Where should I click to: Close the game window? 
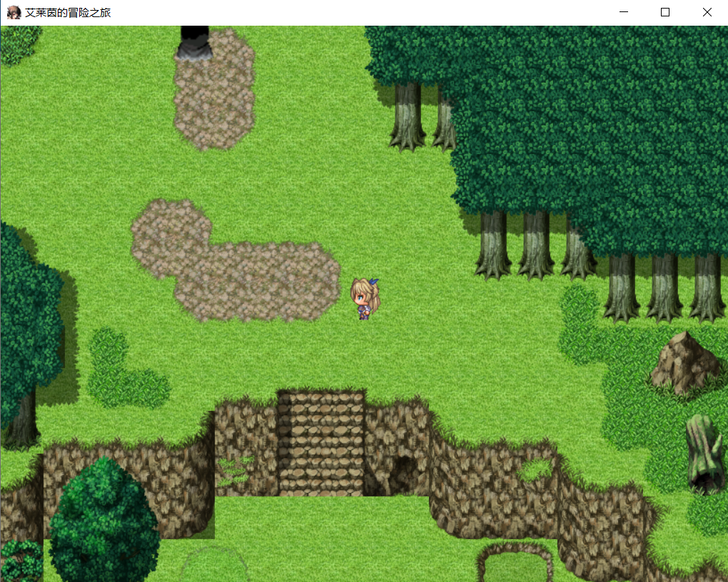pyautogui.click(x=707, y=13)
